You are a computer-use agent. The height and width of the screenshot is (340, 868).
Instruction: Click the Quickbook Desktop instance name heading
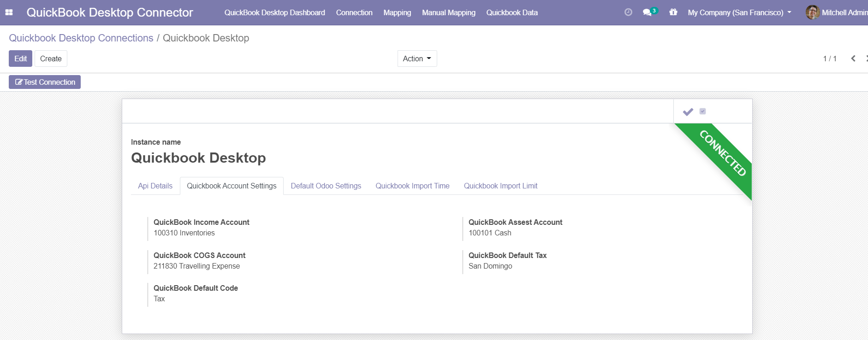click(x=198, y=158)
